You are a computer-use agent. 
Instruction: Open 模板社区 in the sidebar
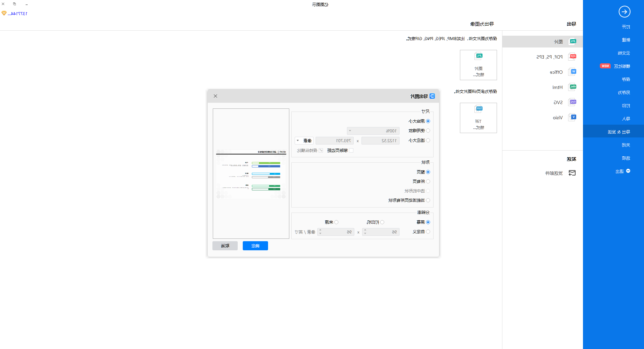(x=622, y=66)
